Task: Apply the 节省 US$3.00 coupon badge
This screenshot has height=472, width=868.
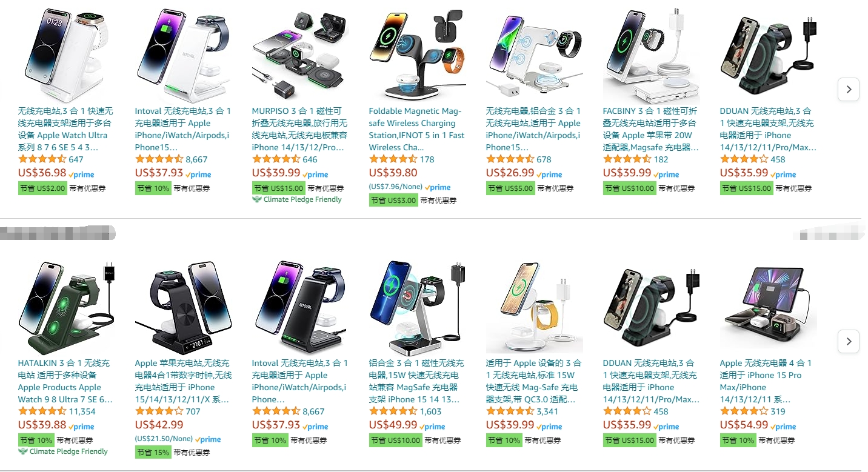Action: click(393, 201)
